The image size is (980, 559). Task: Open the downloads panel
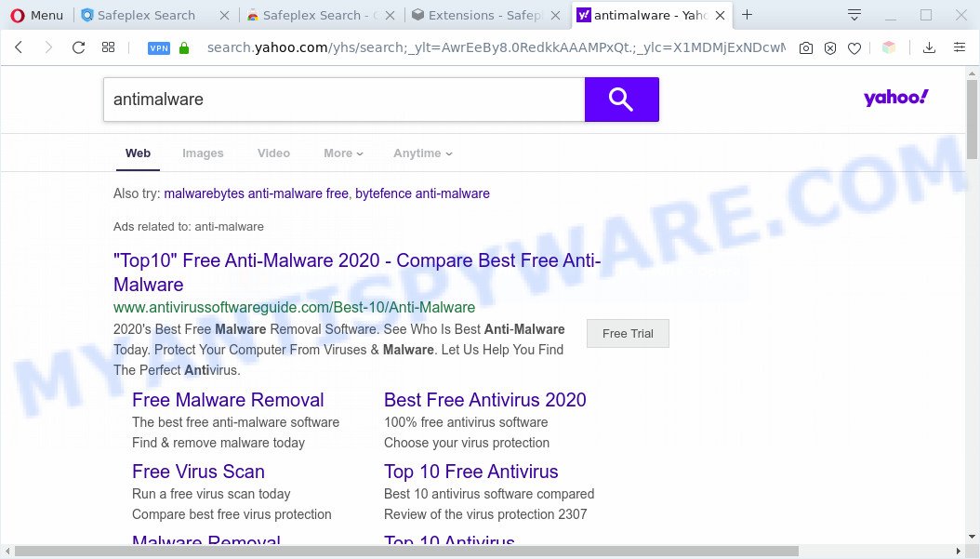coord(930,47)
